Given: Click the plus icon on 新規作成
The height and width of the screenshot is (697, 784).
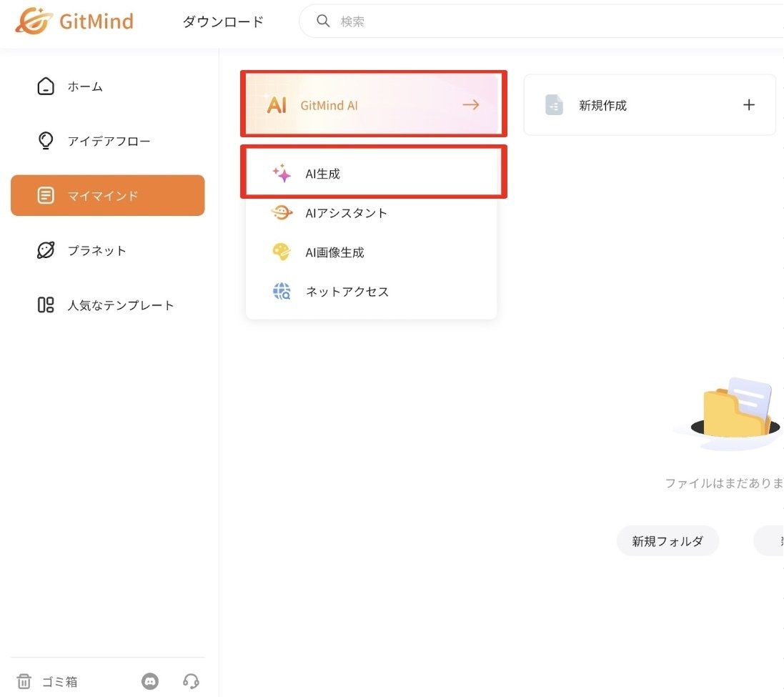Looking at the screenshot, I should pos(748,104).
